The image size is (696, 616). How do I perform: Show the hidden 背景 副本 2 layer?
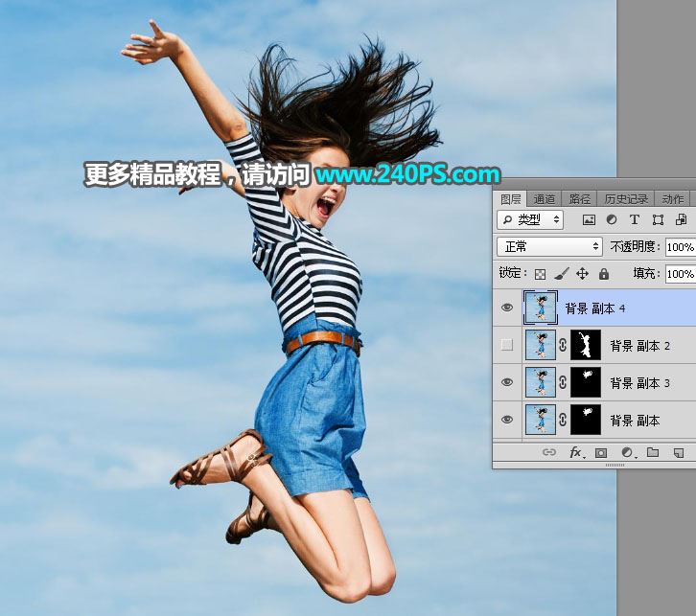click(508, 346)
